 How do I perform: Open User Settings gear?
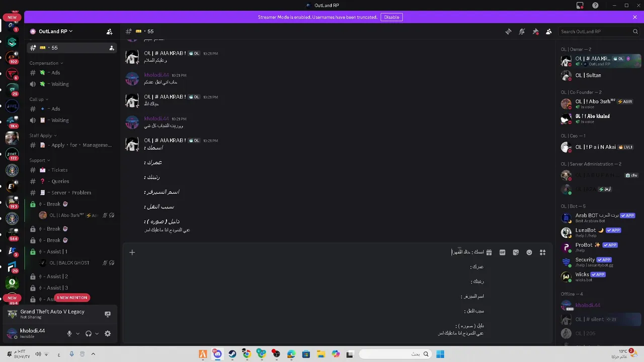(107, 333)
